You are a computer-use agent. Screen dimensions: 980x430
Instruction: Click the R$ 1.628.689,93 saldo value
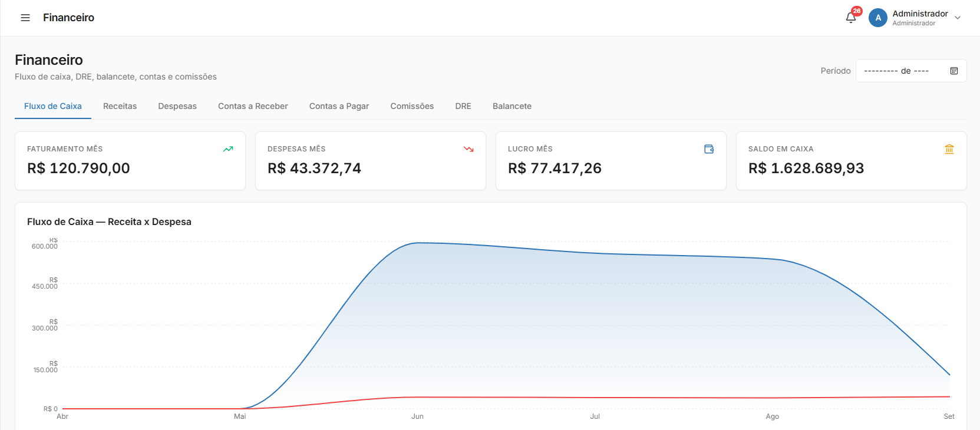[x=806, y=168]
